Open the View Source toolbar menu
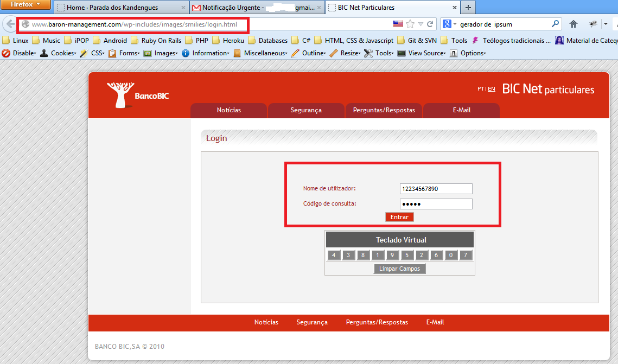 click(422, 53)
